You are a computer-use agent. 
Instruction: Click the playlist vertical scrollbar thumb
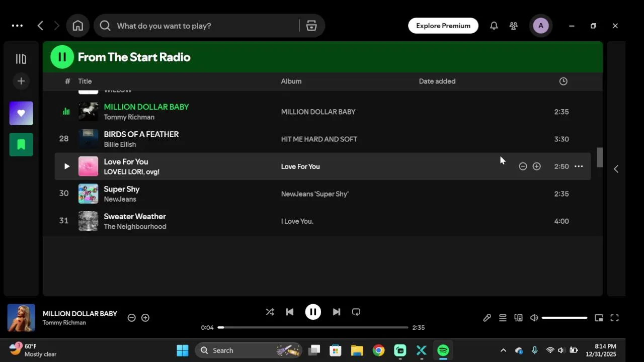point(600,157)
